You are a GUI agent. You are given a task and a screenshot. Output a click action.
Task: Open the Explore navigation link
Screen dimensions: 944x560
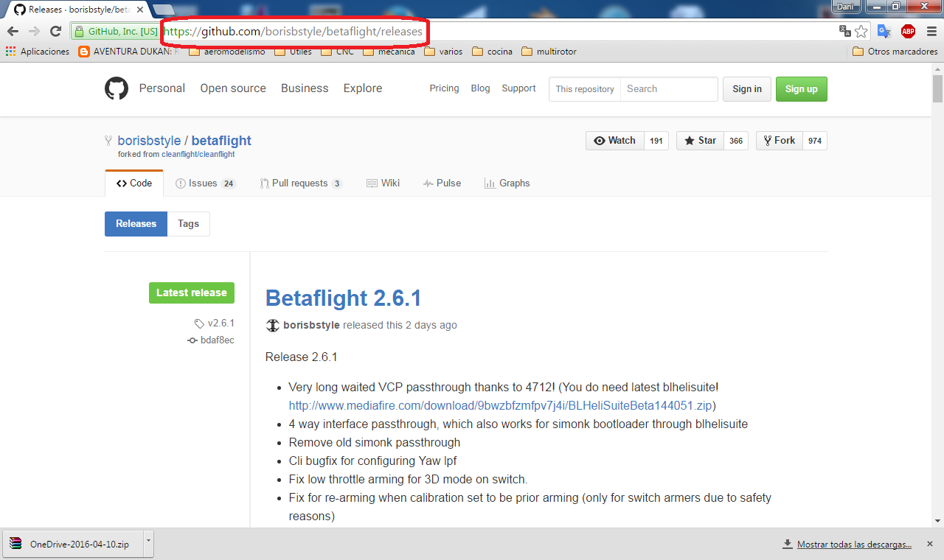point(363,88)
